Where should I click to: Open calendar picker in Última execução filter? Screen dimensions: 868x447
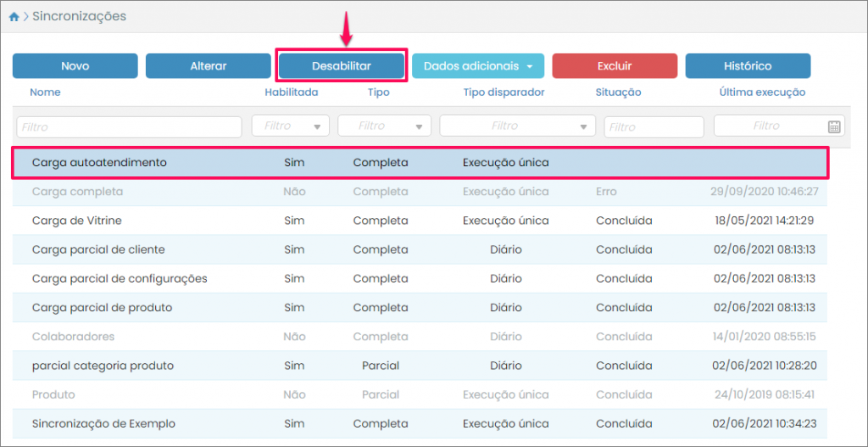(834, 126)
